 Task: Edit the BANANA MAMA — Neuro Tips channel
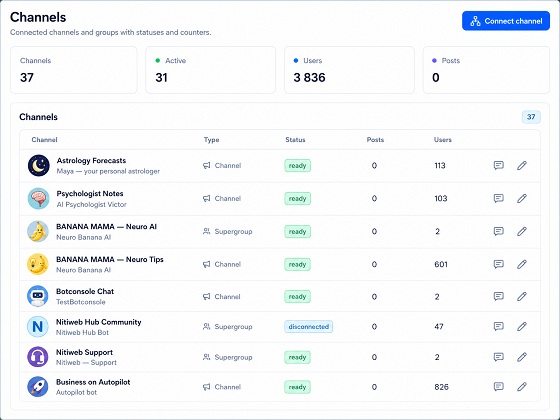522,264
